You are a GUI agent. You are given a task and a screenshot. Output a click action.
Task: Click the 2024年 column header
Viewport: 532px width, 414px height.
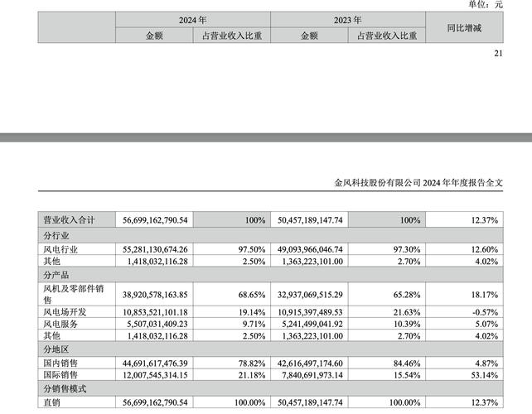(192, 19)
